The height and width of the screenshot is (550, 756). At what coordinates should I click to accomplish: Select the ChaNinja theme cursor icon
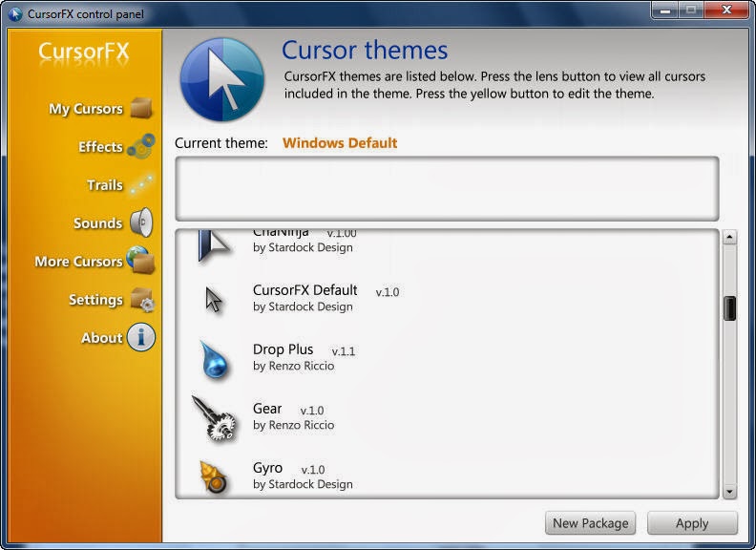[x=214, y=246]
